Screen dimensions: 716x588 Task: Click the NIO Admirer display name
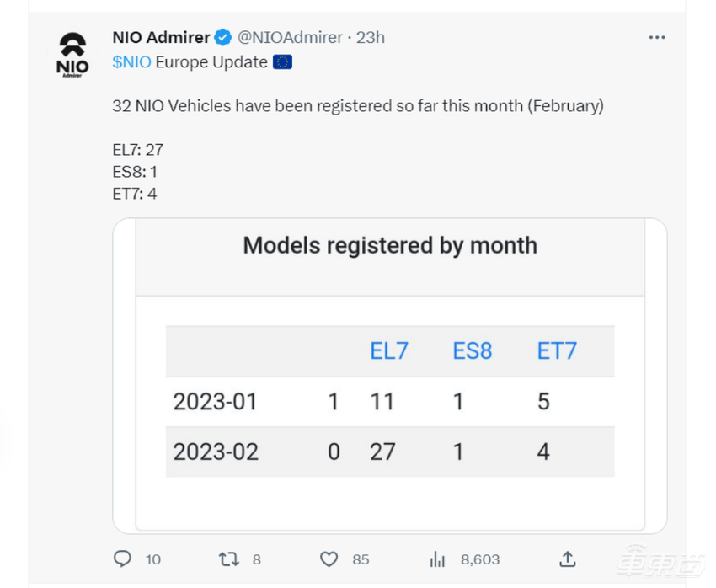pos(161,37)
